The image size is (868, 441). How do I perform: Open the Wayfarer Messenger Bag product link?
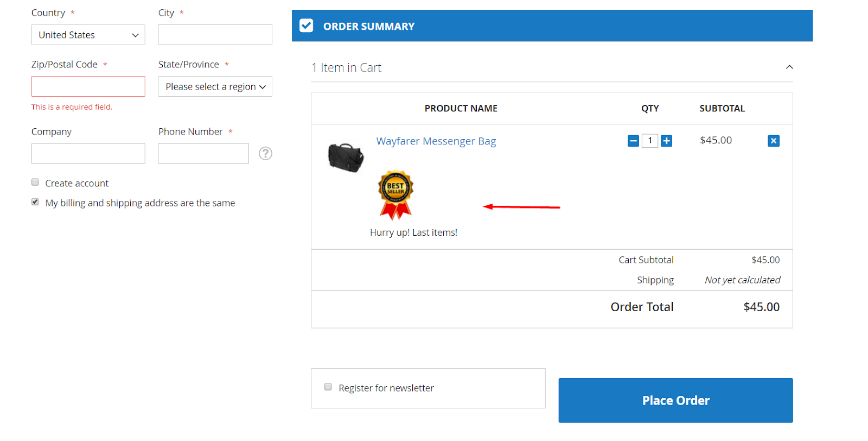tap(436, 141)
